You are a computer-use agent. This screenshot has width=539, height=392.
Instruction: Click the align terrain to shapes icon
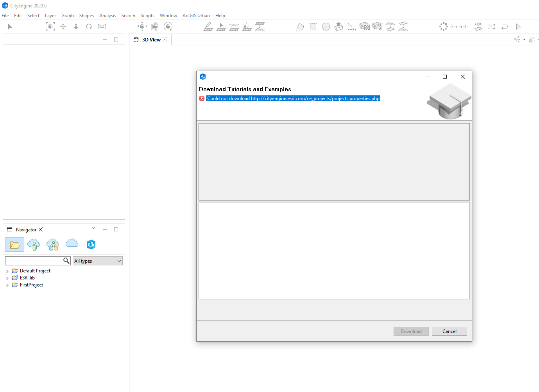click(403, 27)
